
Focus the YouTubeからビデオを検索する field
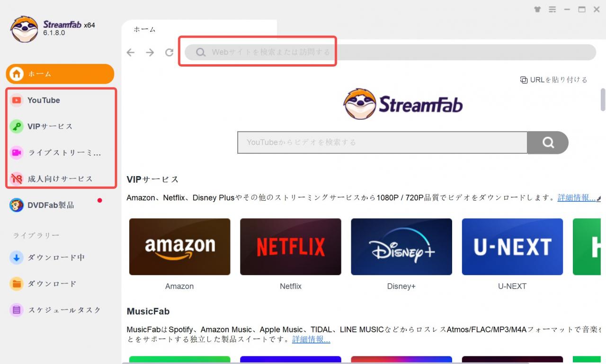click(x=382, y=142)
